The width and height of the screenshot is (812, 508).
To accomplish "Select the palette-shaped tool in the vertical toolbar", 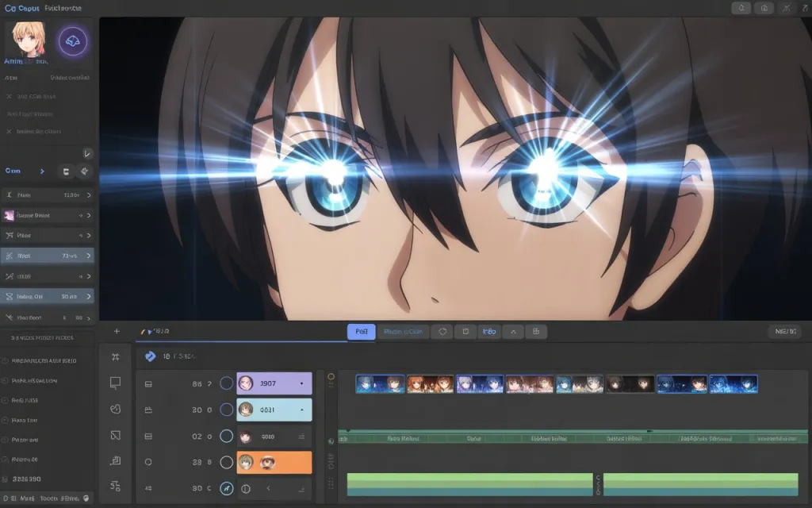I will pyautogui.click(x=116, y=409).
